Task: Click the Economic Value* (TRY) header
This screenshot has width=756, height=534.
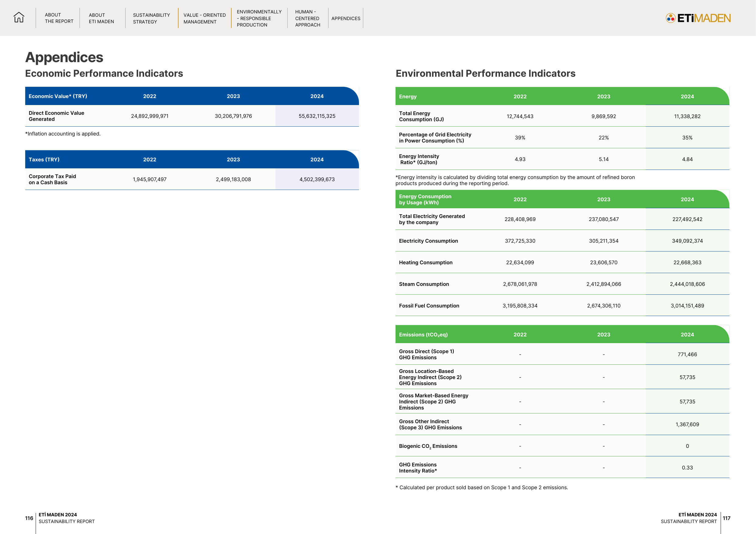Action: tap(58, 96)
